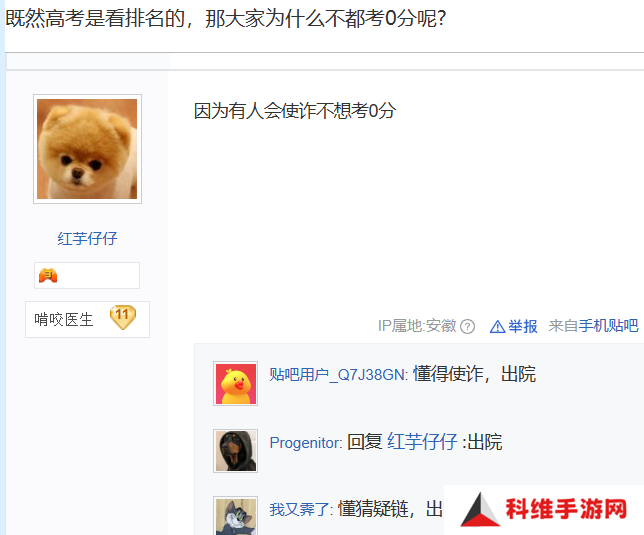Click the comment text 懂得使诈，出院

click(x=474, y=374)
